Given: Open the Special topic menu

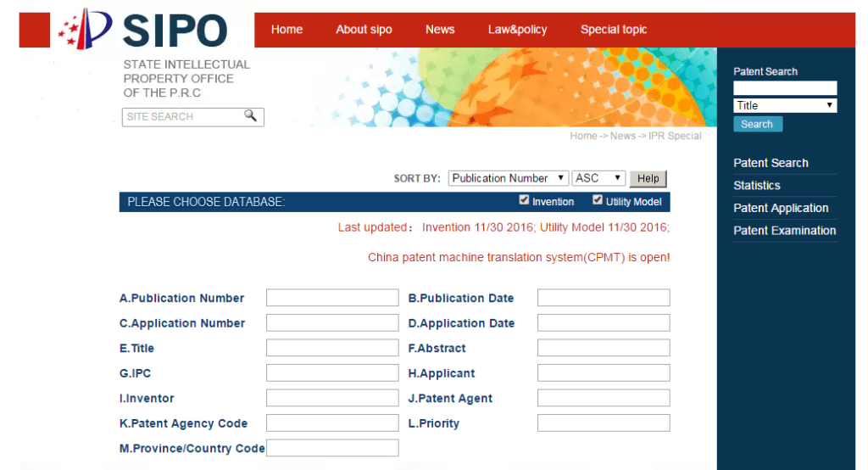Looking at the screenshot, I should [x=614, y=30].
